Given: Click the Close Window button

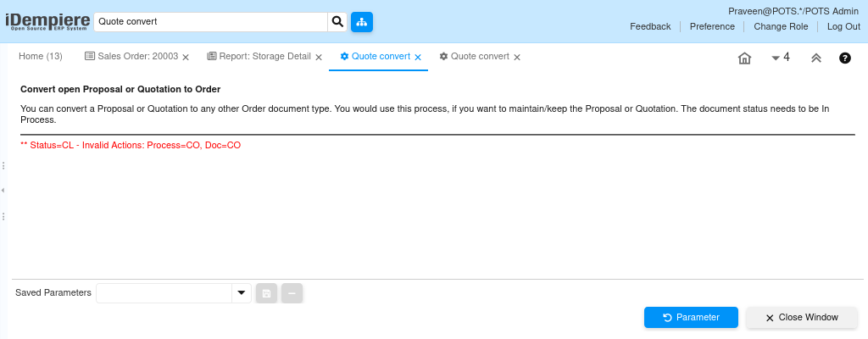Looking at the screenshot, I should (802, 318).
